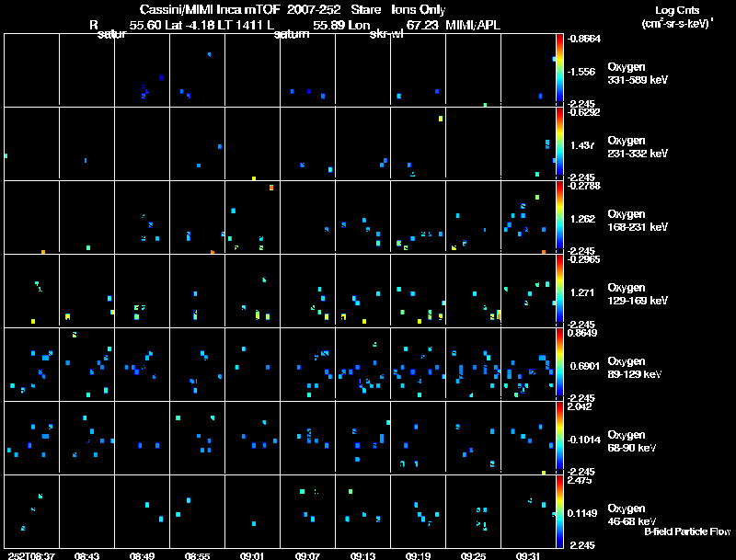
Task: Click the color scale bar for Oxygen 168-231 keV
Action: (x=559, y=217)
